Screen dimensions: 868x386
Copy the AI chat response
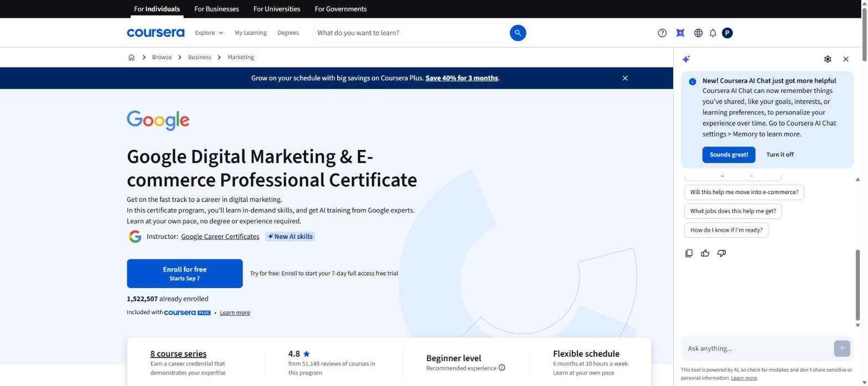click(689, 253)
